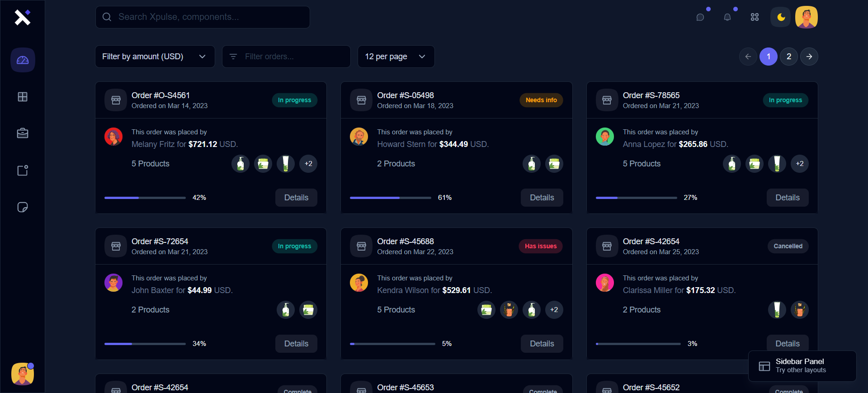The height and width of the screenshot is (393, 868).
Task: Toggle dark mode with moon button
Action: pyautogui.click(x=781, y=17)
